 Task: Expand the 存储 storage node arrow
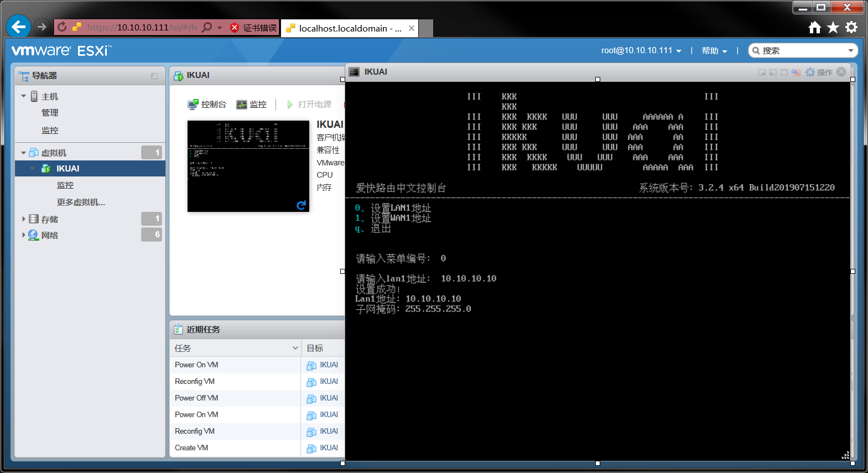(24, 219)
